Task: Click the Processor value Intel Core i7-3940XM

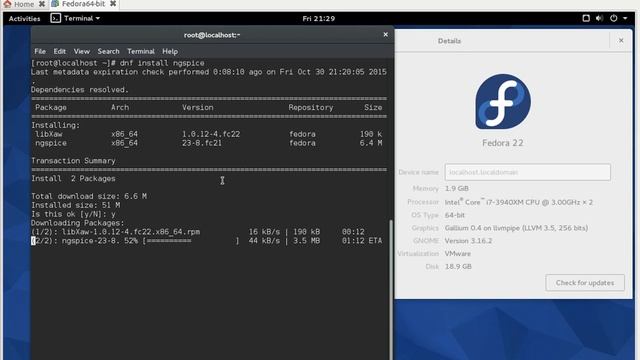Action: (x=519, y=202)
